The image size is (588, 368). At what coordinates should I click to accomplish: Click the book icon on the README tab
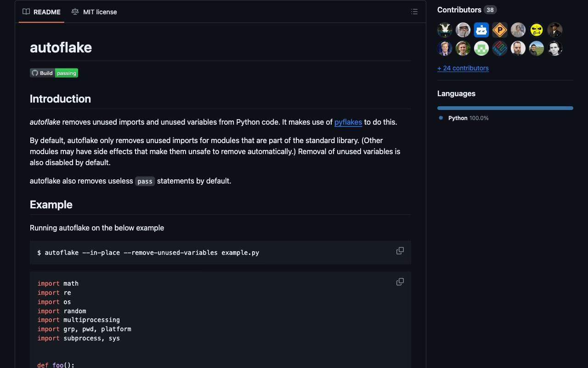pyautogui.click(x=26, y=12)
